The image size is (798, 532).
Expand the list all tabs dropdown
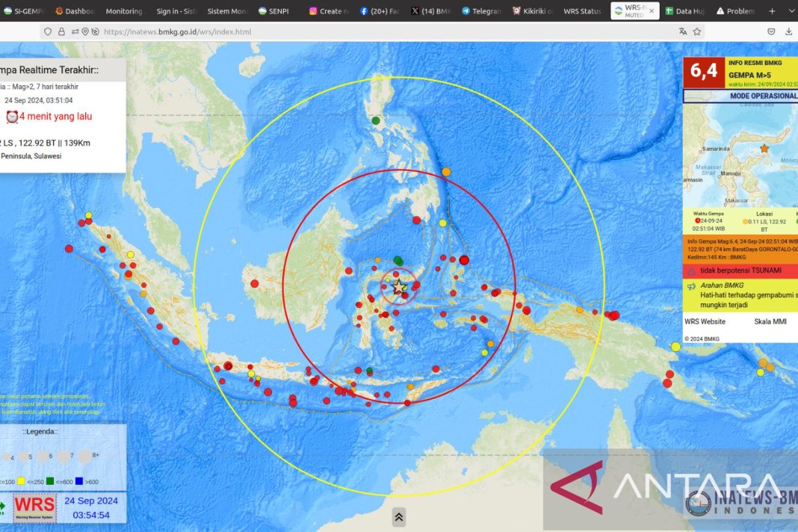791,11
